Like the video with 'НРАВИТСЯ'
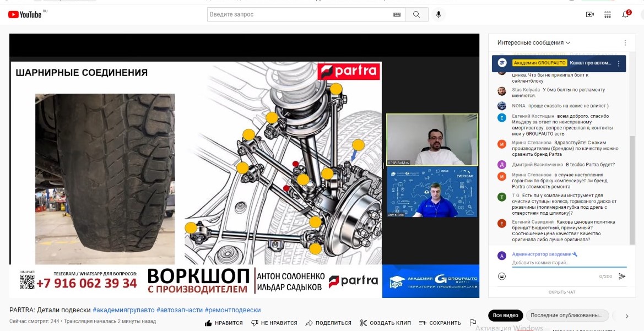This screenshot has width=644, height=331. (x=224, y=323)
